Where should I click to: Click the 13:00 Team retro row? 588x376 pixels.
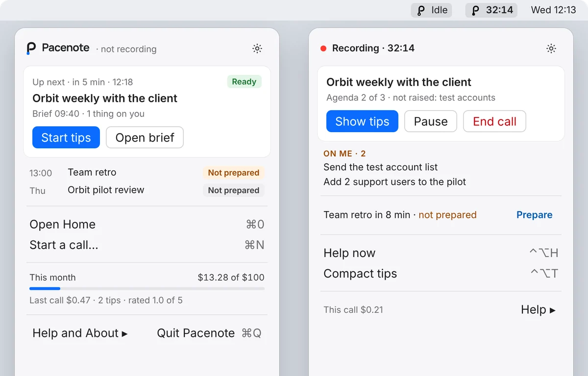point(147,173)
